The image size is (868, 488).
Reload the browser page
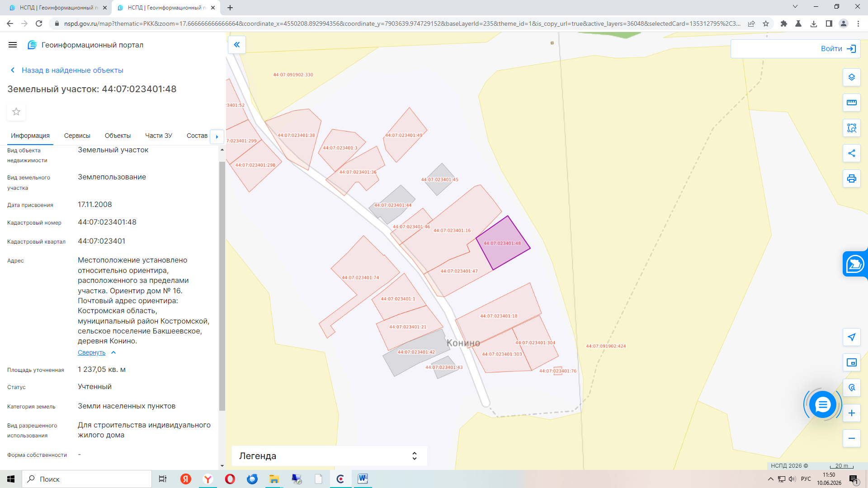(39, 23)
